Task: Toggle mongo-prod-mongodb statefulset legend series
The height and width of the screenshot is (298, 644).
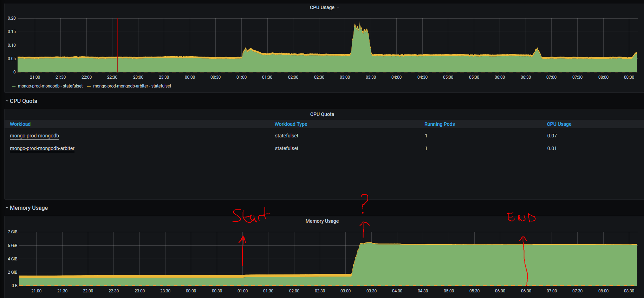Action: click(50, 86)
